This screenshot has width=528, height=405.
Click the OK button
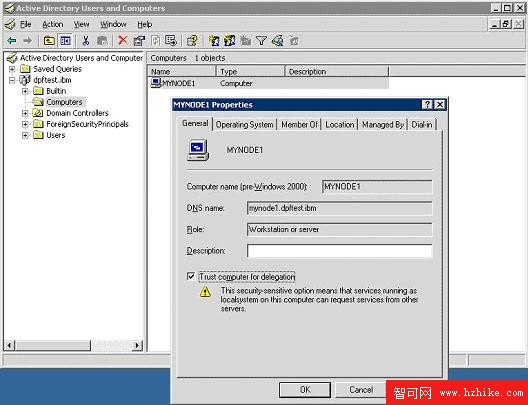coord(305,390)
